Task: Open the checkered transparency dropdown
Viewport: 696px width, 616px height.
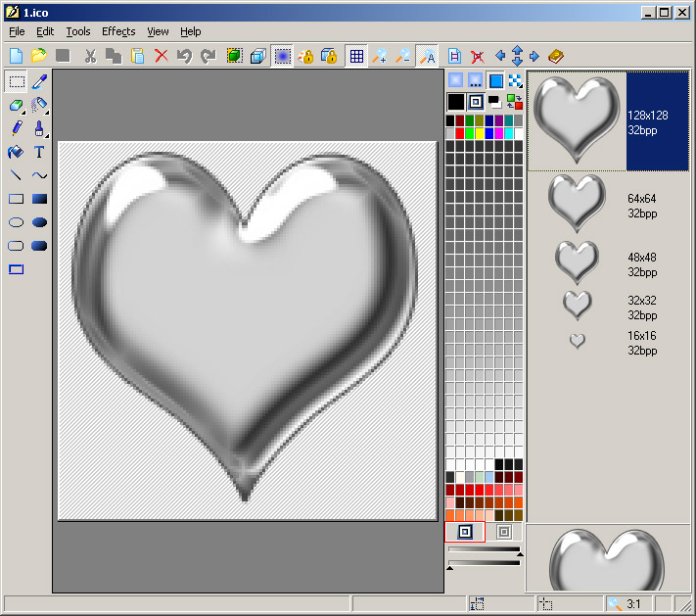Action: [515, 81]
